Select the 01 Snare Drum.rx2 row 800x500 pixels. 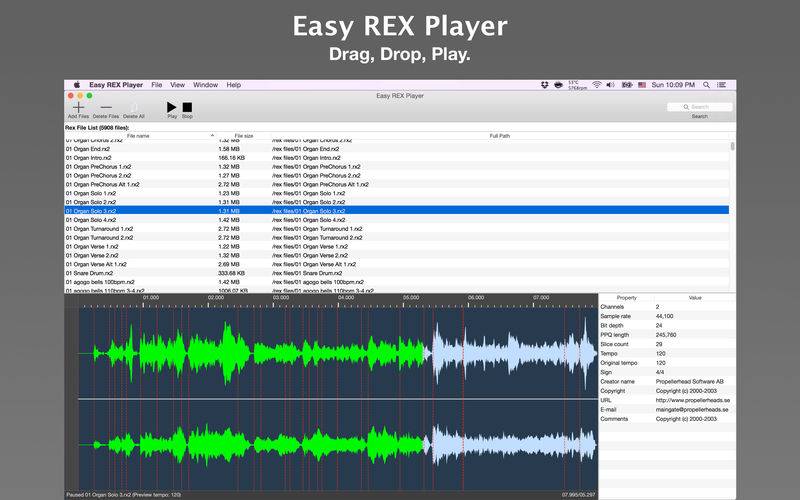click(396, 273)
